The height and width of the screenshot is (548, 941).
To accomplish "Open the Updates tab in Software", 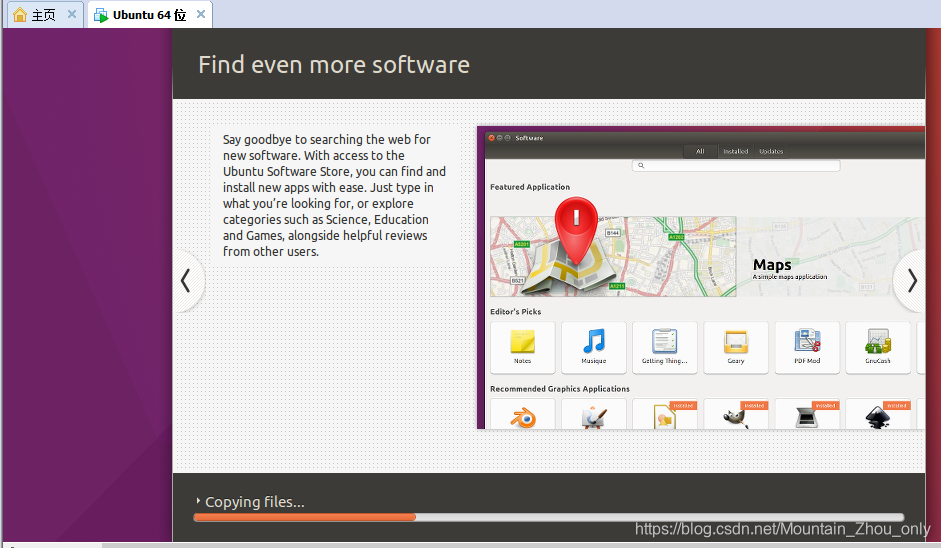I will (x=771, y=151).
